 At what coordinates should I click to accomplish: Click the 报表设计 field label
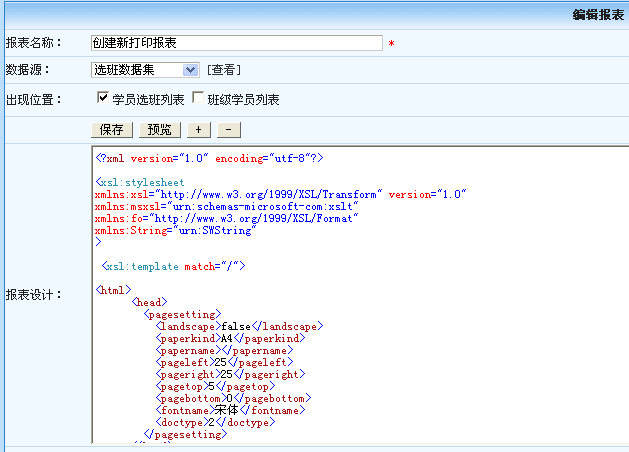click(33, 295)
